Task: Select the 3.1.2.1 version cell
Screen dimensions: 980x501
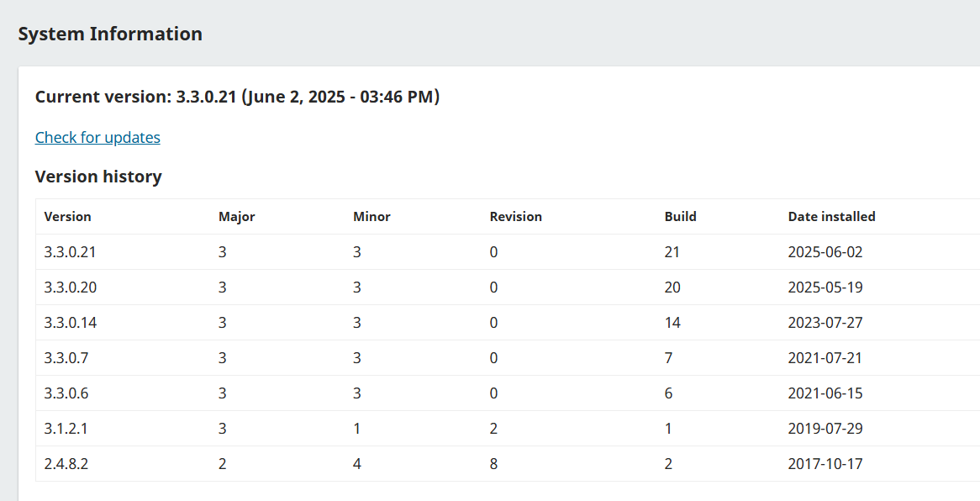Action: tap(66, 428)
